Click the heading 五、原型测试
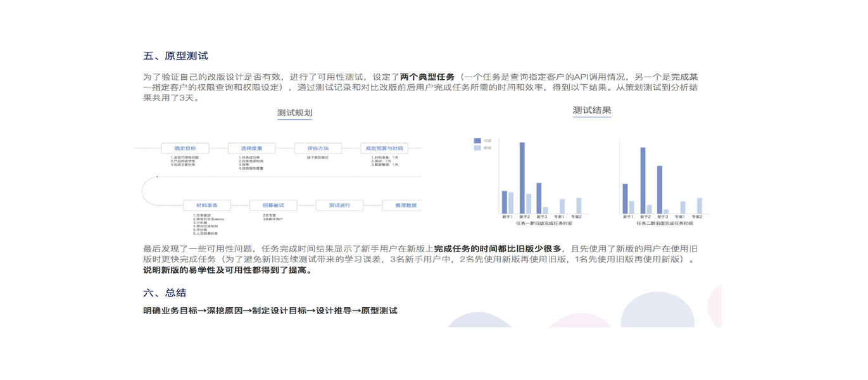 click(x=175, y=56)
